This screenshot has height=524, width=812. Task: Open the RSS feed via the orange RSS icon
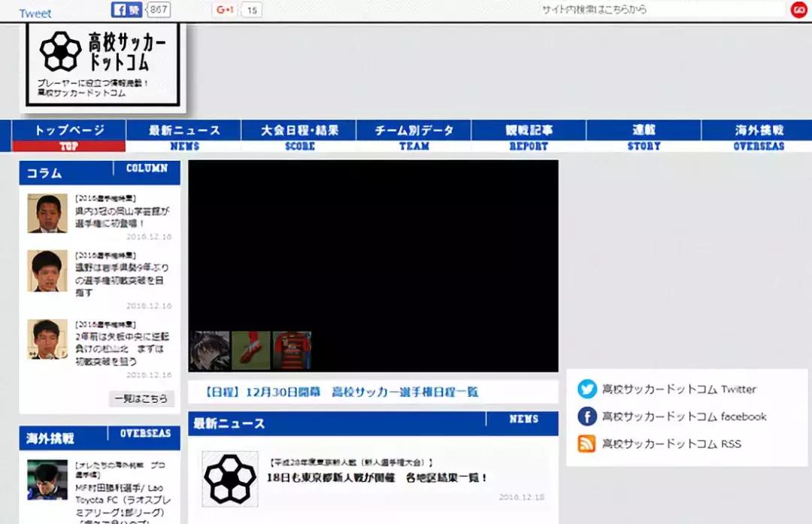click(x=586, y=444)
